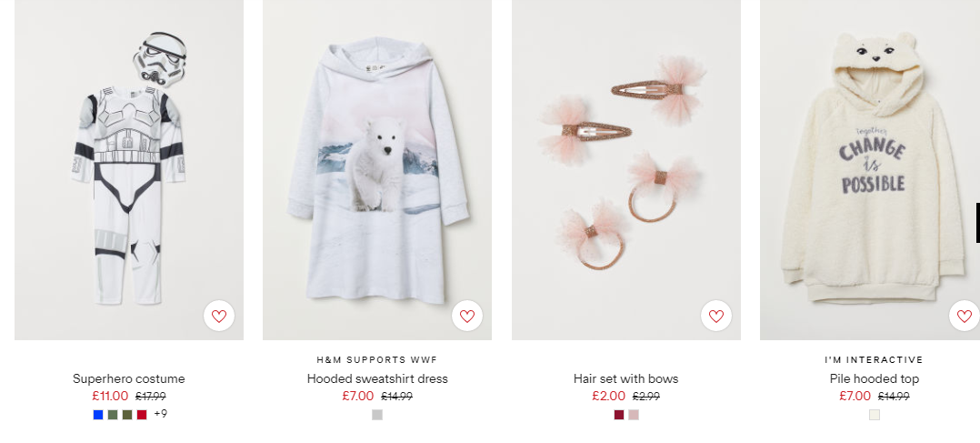Show +9 more costume colors

point(161,414)
